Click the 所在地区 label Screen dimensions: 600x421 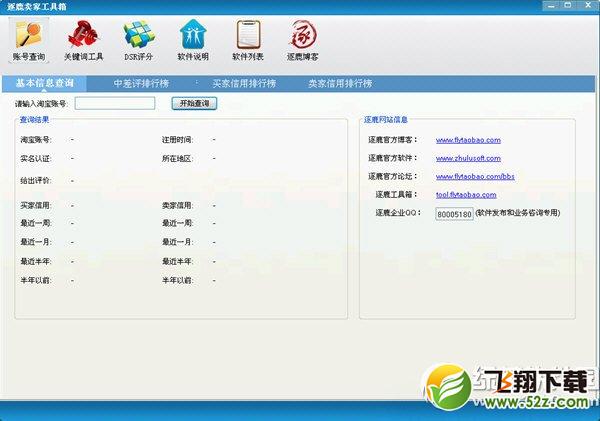coord(178,158)
